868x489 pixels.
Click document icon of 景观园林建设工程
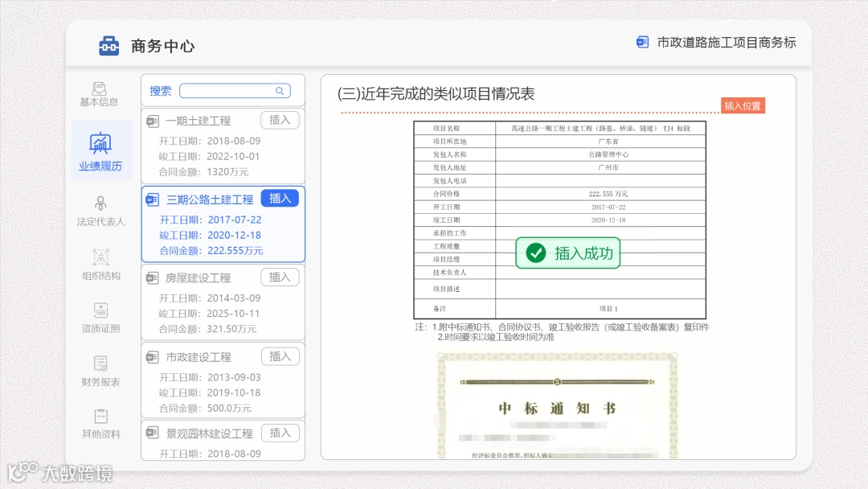pyautogui.click(x=153, y=433)
